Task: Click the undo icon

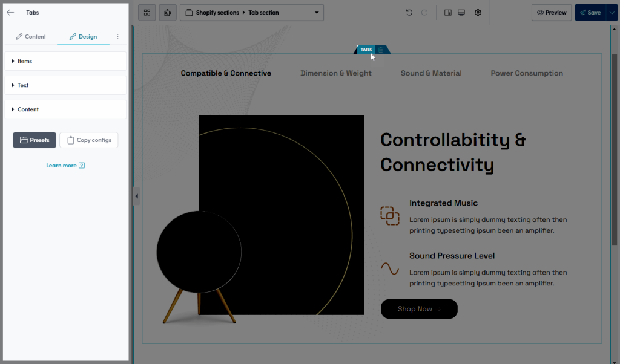Action: pyautogui.click(x=409, y=13)
